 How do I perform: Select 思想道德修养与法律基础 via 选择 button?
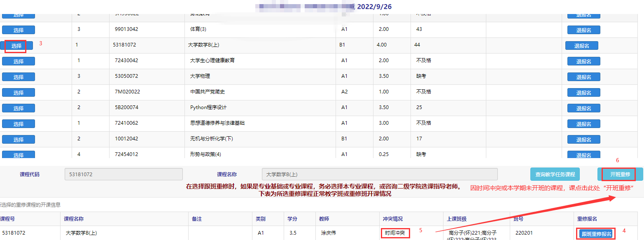(x=19, y=124)
